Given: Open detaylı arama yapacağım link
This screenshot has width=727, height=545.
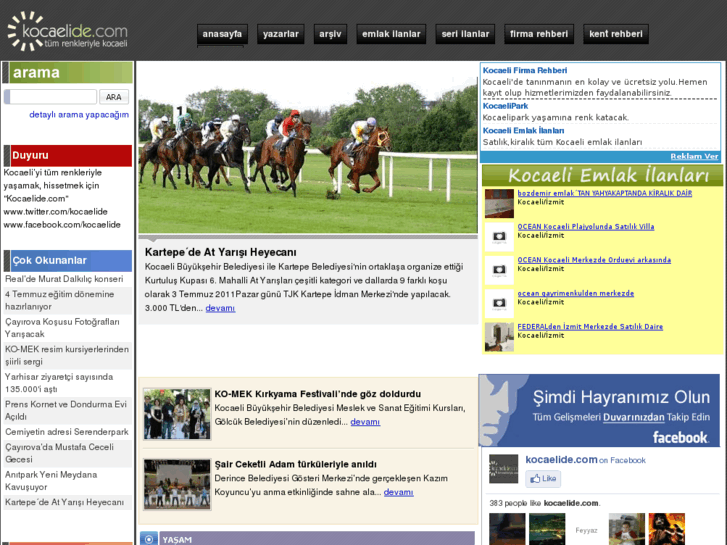Looking at the screenshot, I should 79,115.
